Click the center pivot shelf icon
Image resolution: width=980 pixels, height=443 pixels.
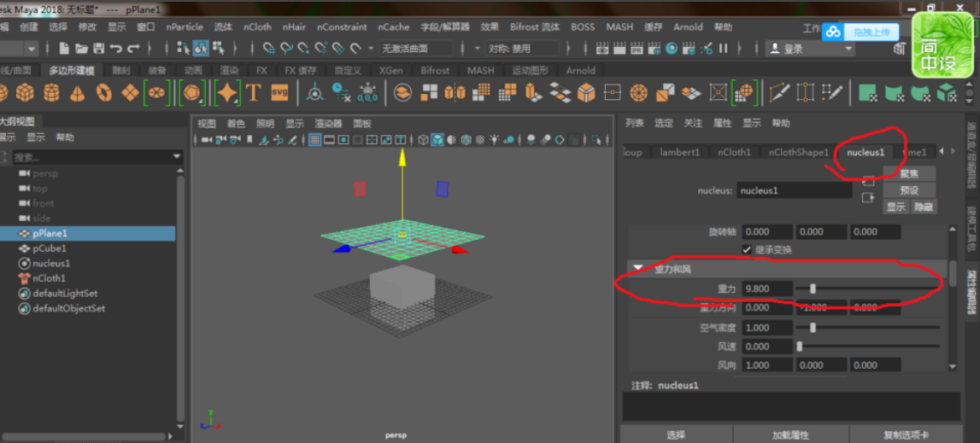click(x=314, y=93)
